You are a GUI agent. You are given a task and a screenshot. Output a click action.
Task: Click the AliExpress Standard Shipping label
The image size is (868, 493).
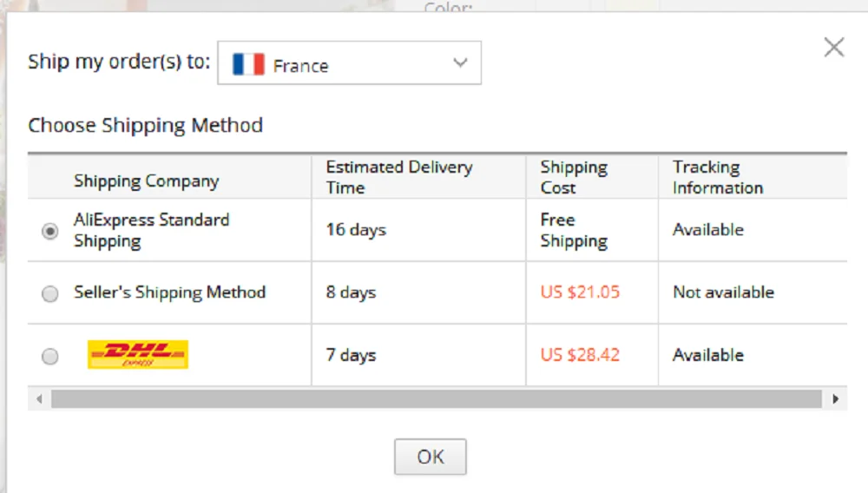[151, 230]
